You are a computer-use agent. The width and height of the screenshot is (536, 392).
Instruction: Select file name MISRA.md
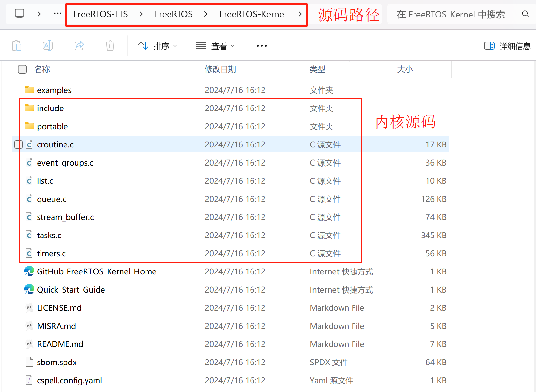(x=56, y=326)
